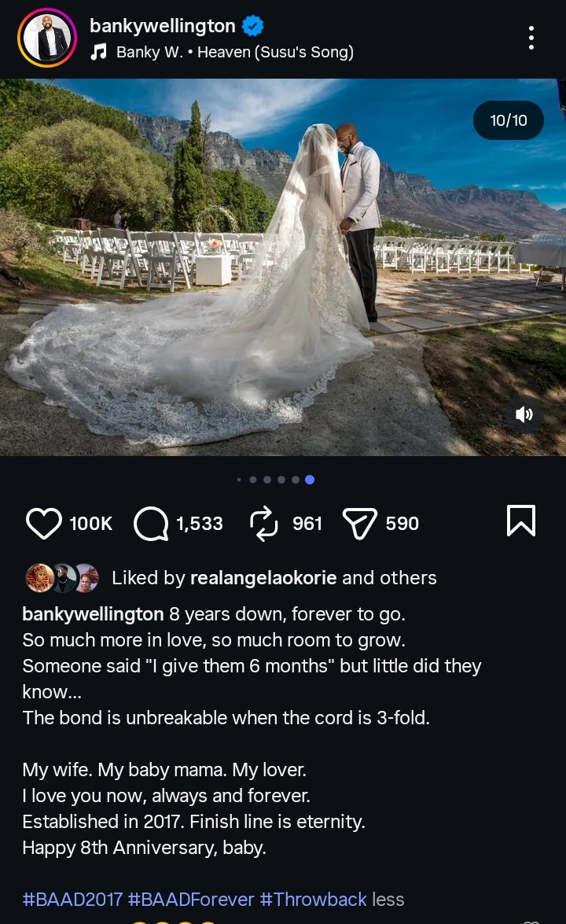The height and width of the screenshot is (924, 566).
Task: Tap the liker avatars beside Liked by
Action: [62, 577]
